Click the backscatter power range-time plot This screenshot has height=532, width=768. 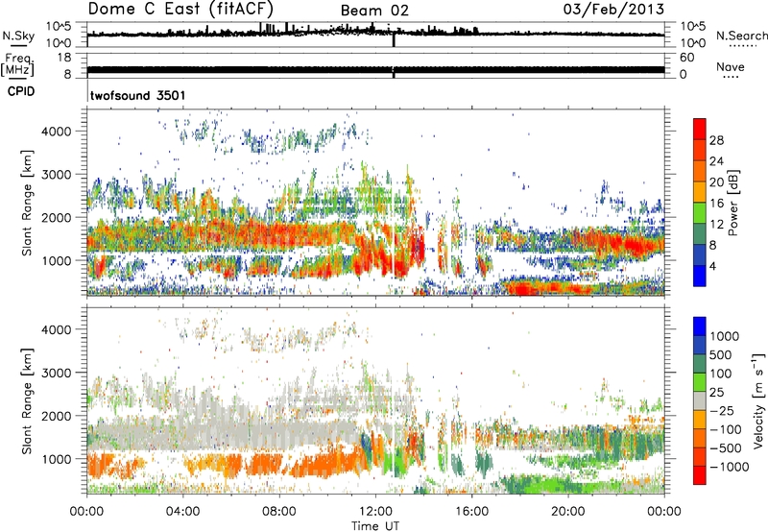pos(375,203)
